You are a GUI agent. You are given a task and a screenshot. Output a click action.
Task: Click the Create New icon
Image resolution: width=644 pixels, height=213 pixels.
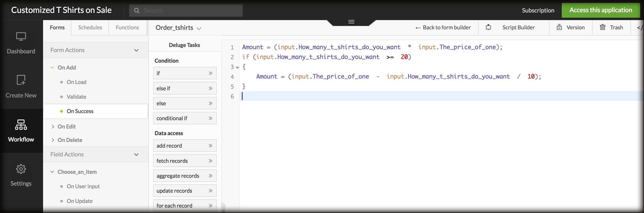click(21, 80)
